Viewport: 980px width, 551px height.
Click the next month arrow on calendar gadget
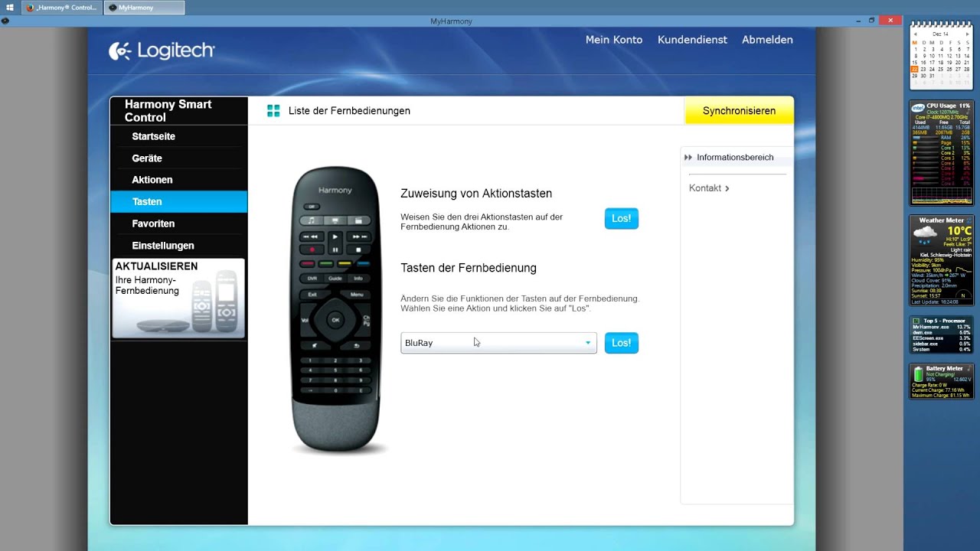tap(966, 34)
